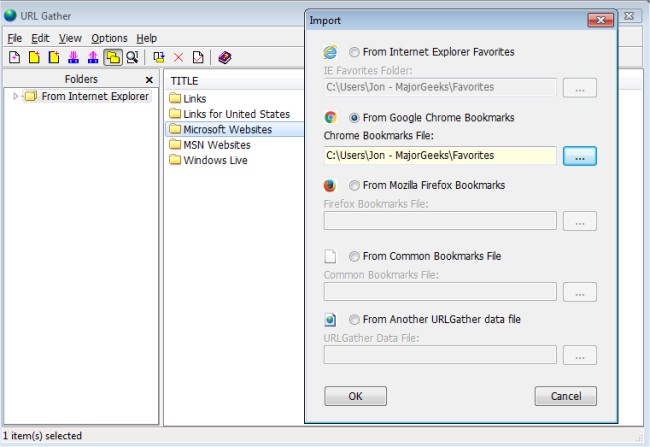650x447 pixels.
Task: Browse for the Common Bookmarks file
Action: tap(580, 292)
